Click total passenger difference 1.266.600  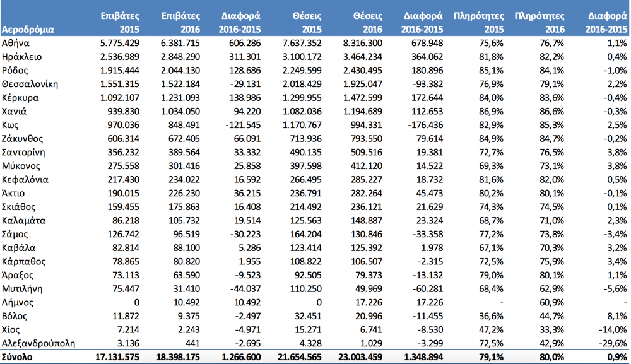pos(242,357)
